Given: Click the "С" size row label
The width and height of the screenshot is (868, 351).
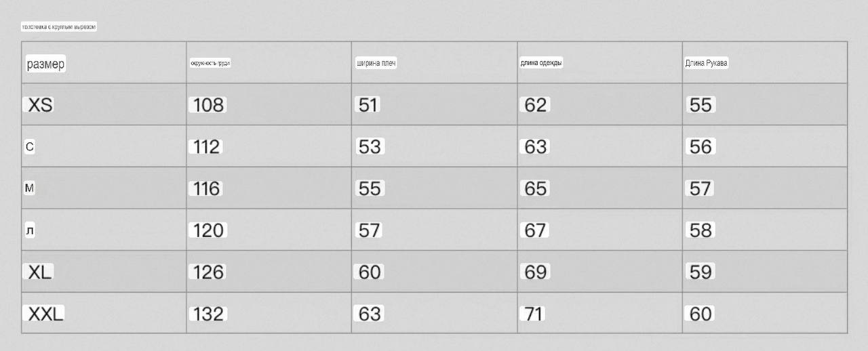Looking at the screenshot, I should [x=30, y=146].
